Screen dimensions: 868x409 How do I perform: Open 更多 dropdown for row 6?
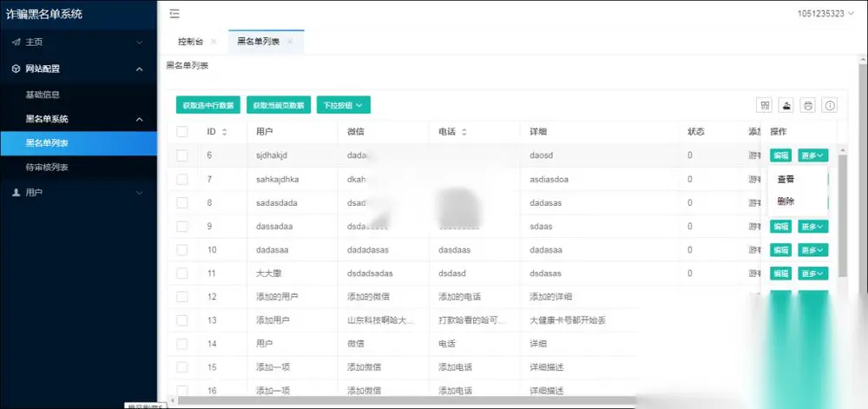(812, 155)
